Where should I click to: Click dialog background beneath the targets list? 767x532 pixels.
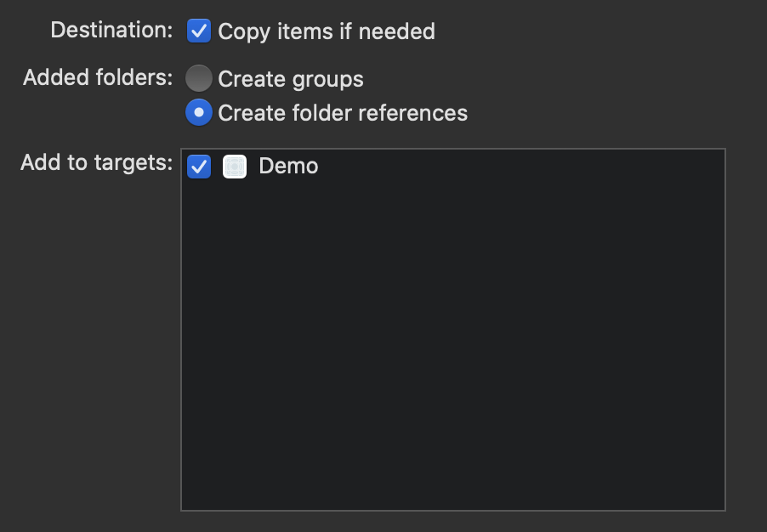[x=452, y=522]
